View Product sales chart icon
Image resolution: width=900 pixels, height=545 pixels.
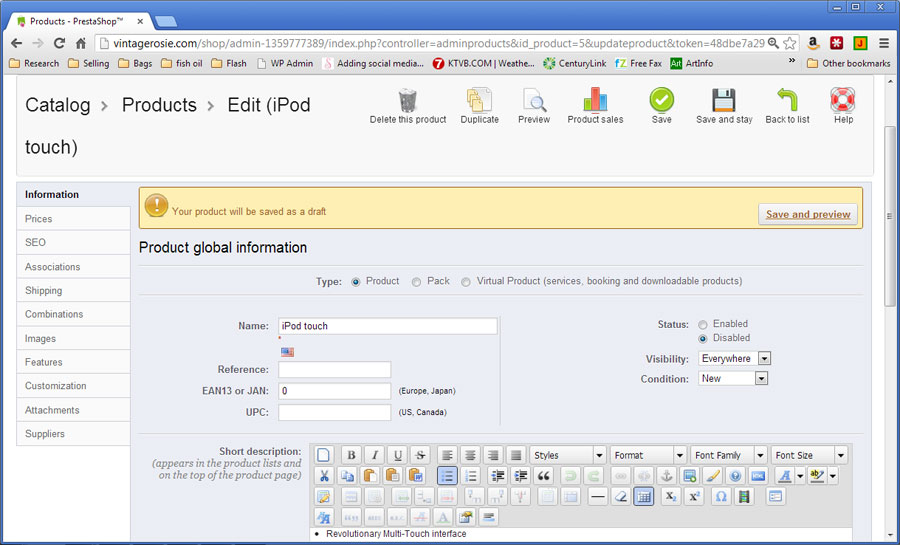click(x=595, y=100)
